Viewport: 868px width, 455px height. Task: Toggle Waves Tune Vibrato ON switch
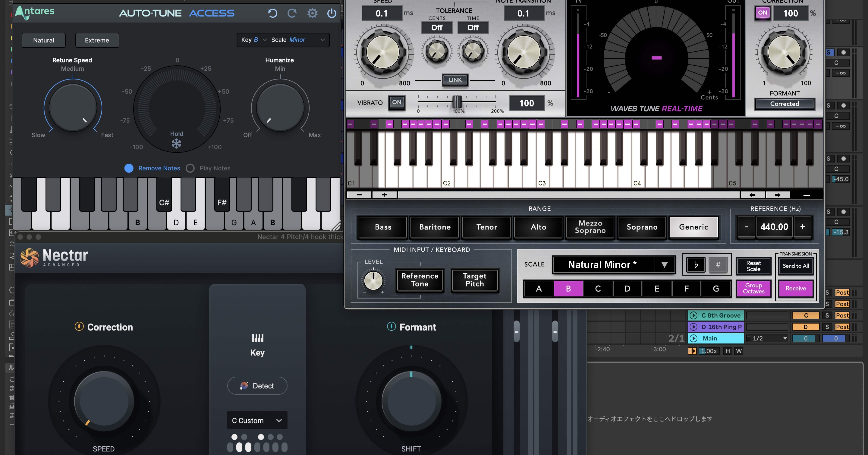[x=397, y=103]
